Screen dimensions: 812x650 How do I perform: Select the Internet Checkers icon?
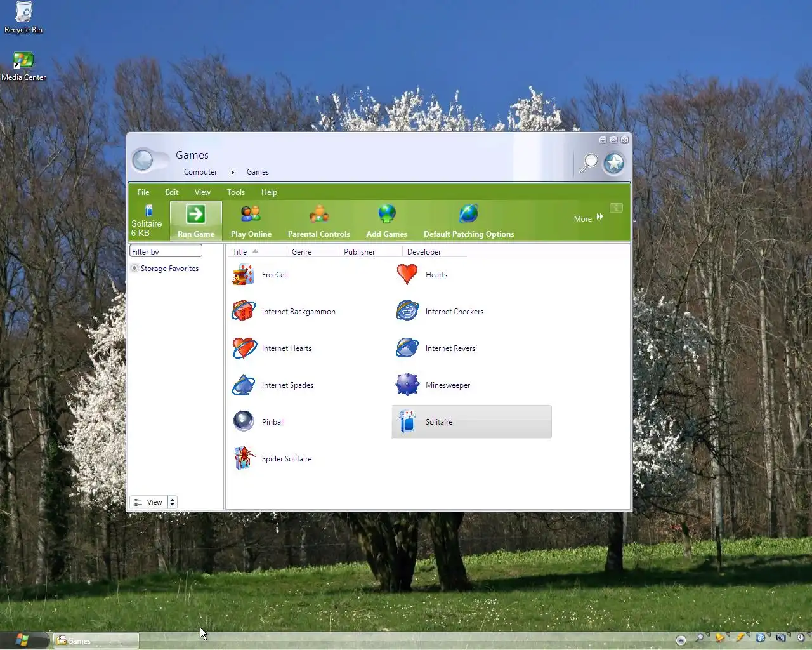point(407,312)
